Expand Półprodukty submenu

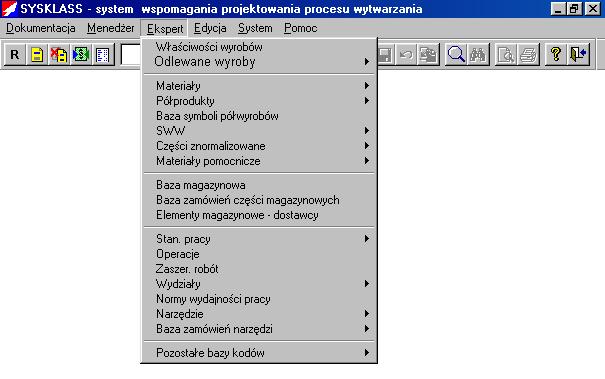259,101
